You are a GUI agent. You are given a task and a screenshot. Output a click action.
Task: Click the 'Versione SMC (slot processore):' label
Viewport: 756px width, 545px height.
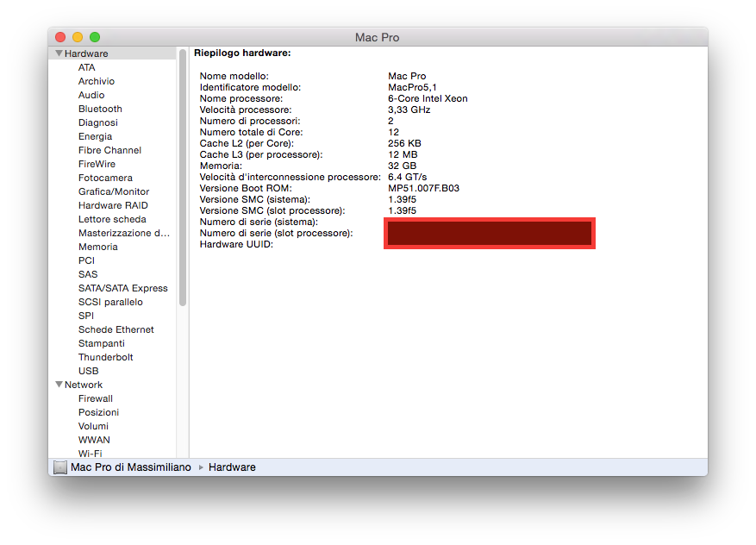pyautogui.click(x=272, y=210)
